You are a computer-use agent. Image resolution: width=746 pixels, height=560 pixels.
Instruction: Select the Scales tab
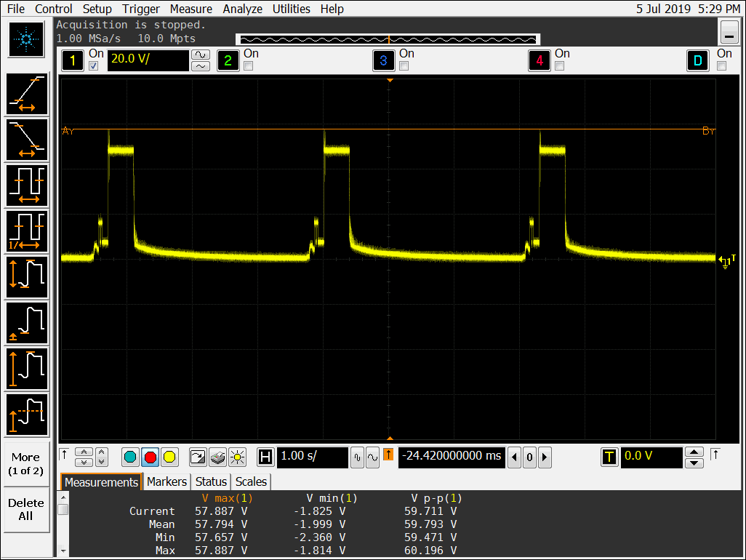point(251,482)
